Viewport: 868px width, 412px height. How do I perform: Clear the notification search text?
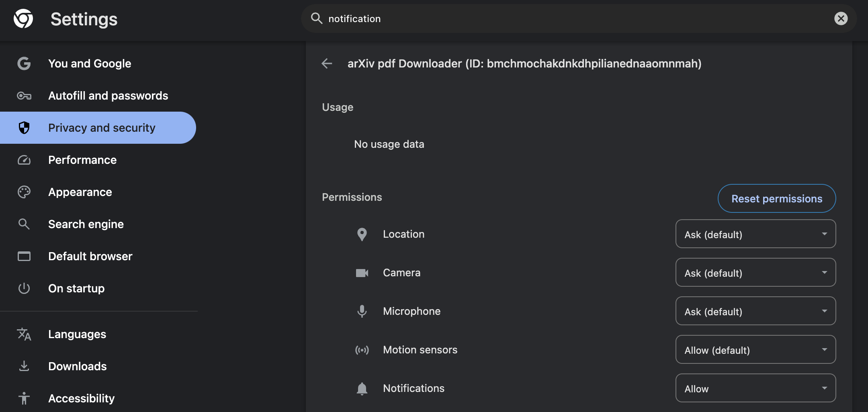[841, 18]
